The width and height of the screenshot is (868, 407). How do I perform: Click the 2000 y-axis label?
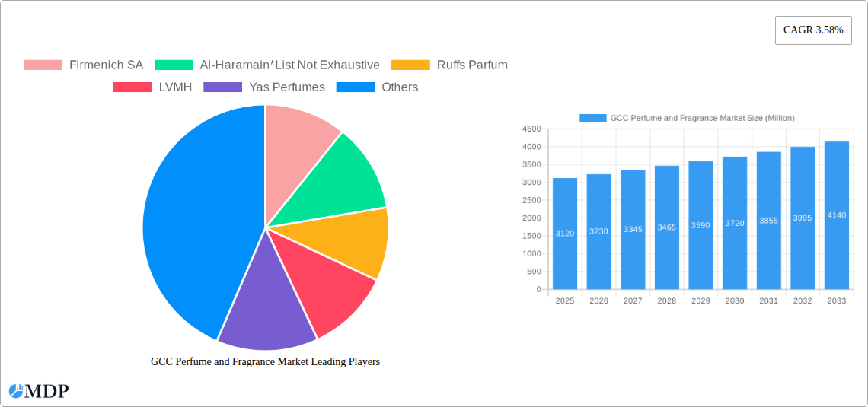click(x=531, y=218)
